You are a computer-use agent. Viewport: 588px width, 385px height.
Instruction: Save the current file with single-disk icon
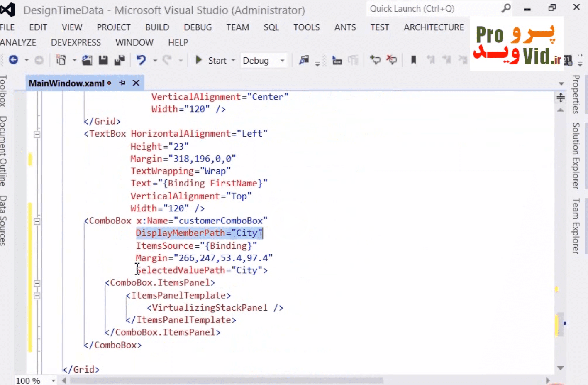(x=103, y=60)
